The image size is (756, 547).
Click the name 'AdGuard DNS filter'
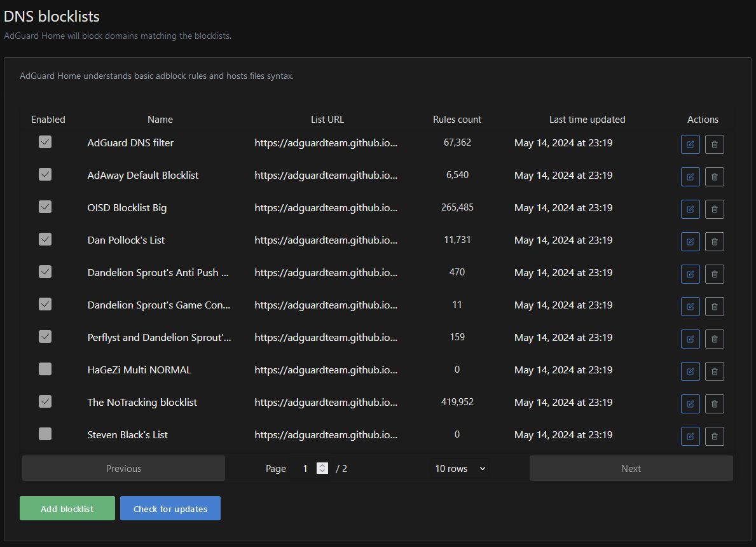pos(130,142)
